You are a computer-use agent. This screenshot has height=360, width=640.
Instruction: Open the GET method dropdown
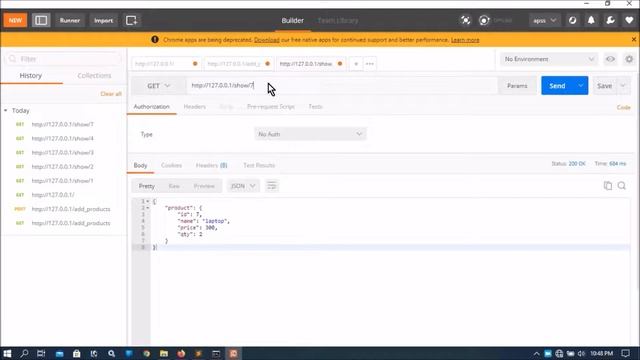(159, 86)
